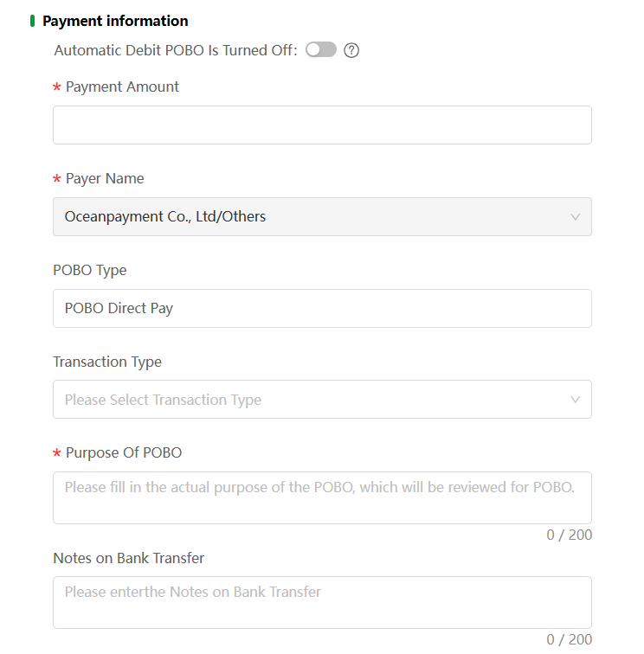Click the Payment information section heading

(x=115, y=21)
